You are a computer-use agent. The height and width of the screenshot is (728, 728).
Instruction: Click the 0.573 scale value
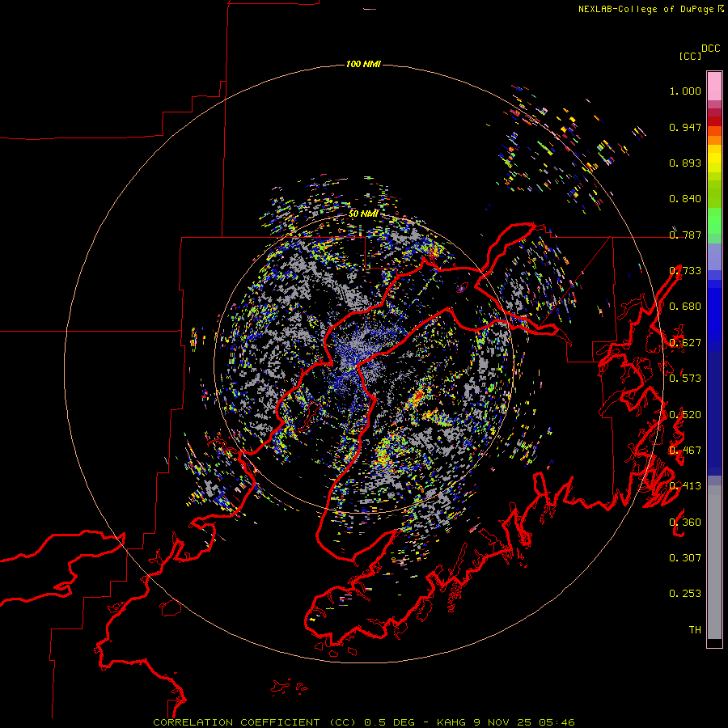tap(685, 379)
